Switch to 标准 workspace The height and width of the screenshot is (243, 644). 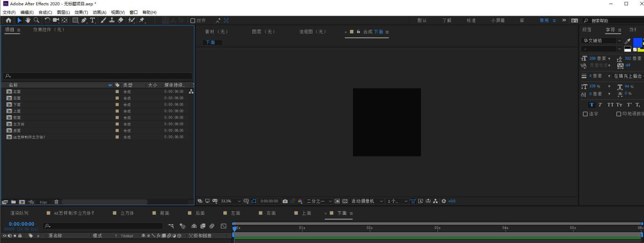(x=471, y=21)
